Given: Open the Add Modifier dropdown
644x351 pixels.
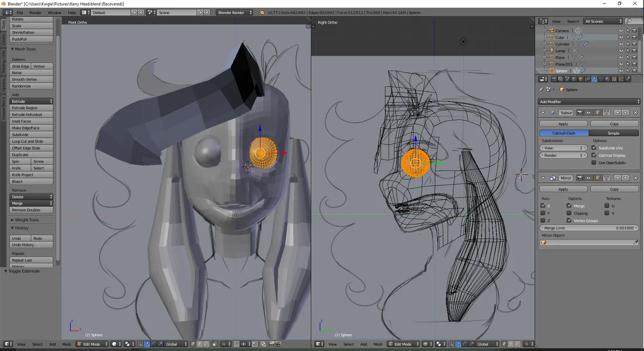Looking at the screenshot, I should tap(589, 102).
